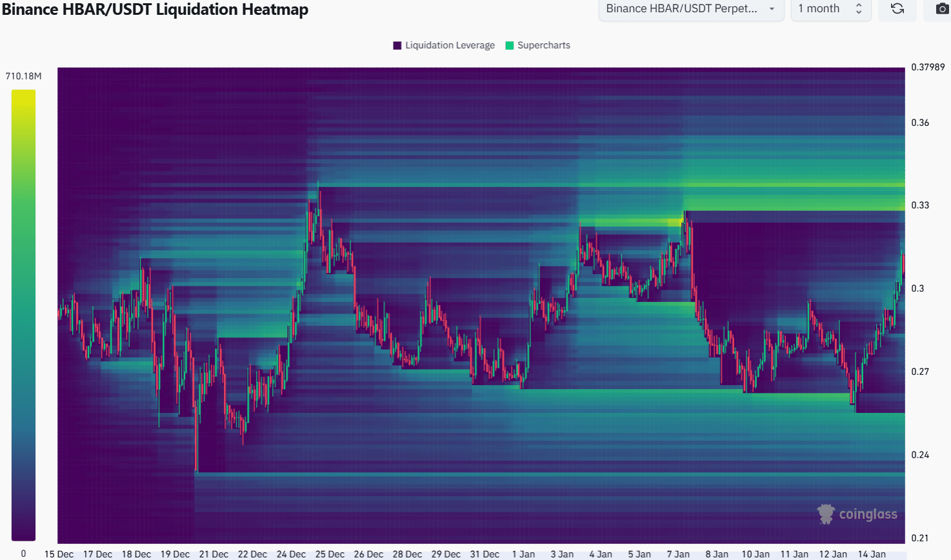Image resolution: width=951 pixels, height=560 pixels.
Task: Click the refresh chart icon
Action: click(897, 9)
